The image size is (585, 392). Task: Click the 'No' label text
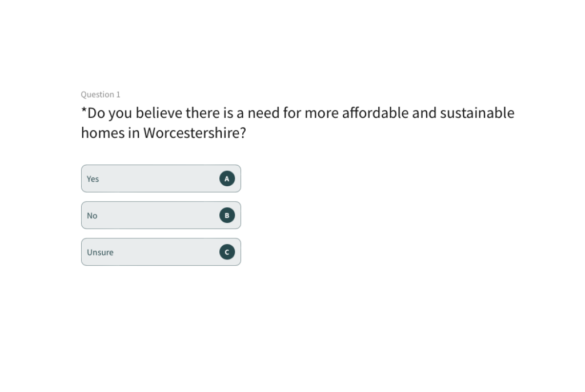click(92, 215)
